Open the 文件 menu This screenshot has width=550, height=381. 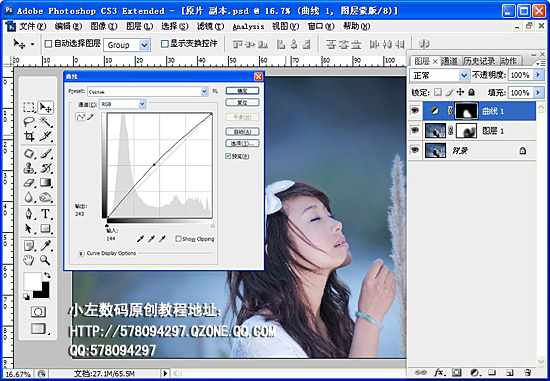tap(32, 26)
